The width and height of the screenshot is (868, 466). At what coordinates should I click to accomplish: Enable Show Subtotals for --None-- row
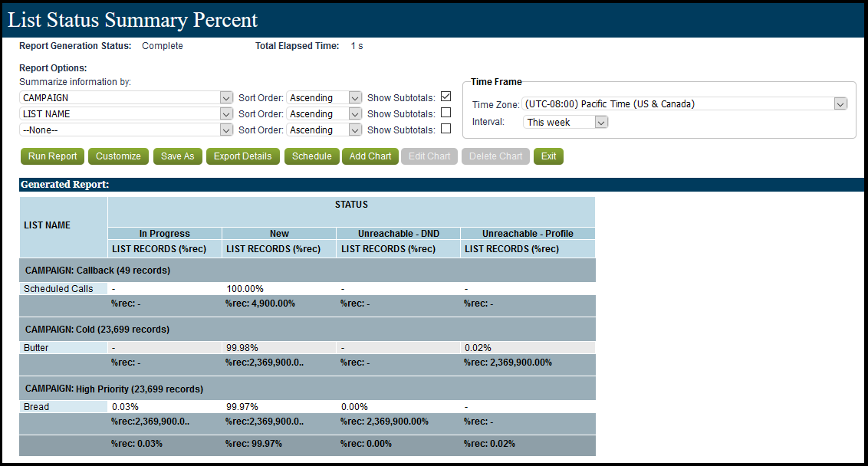446,129
